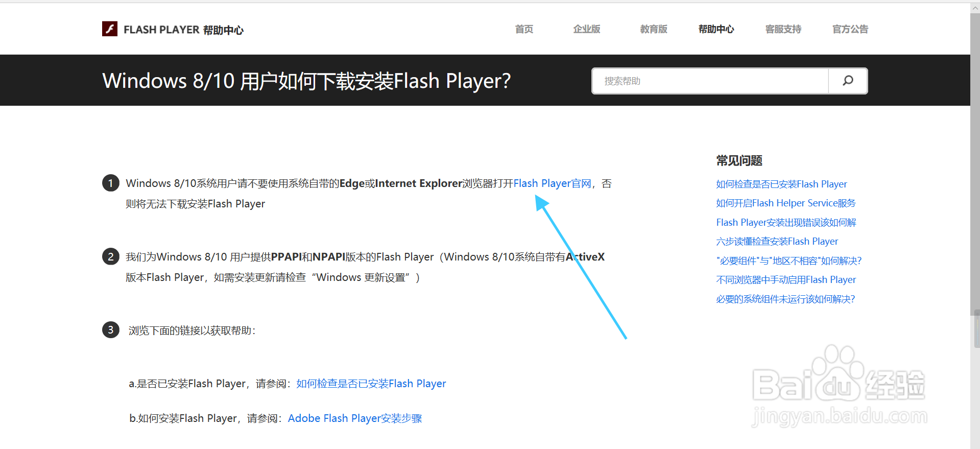Open 六步读懂检查安装Flash Player link

pos(777,241)
